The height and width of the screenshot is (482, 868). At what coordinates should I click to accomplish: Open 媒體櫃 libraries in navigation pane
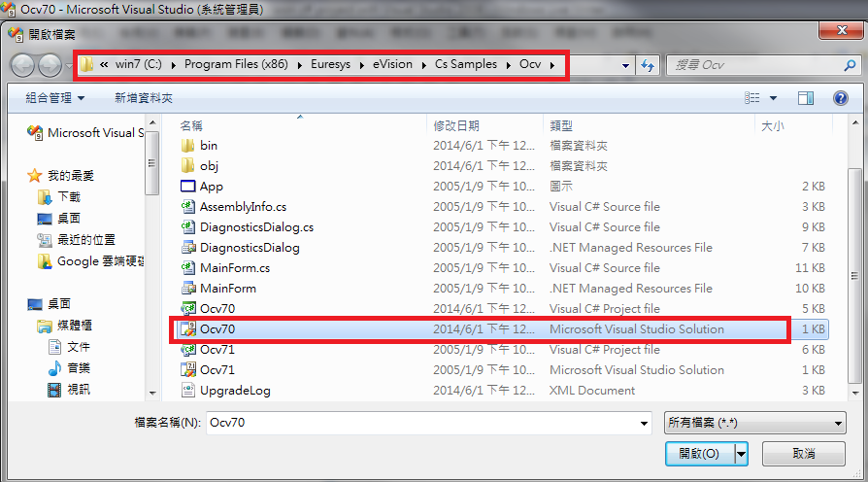point(65,326)
